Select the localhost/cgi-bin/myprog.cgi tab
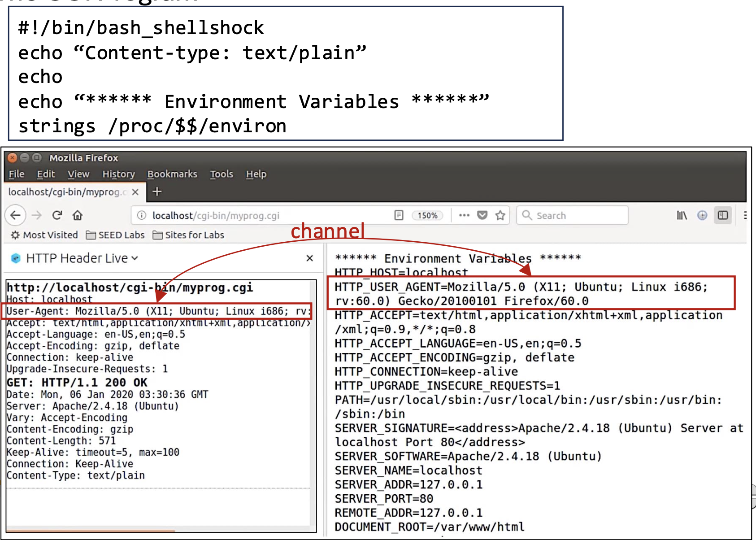 click(75, 192)
